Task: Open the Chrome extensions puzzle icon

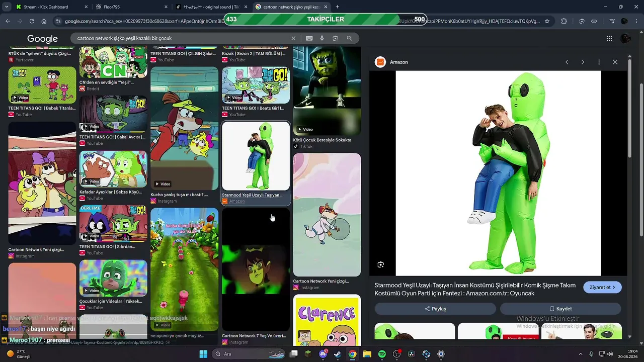Action: coord(563,21)
